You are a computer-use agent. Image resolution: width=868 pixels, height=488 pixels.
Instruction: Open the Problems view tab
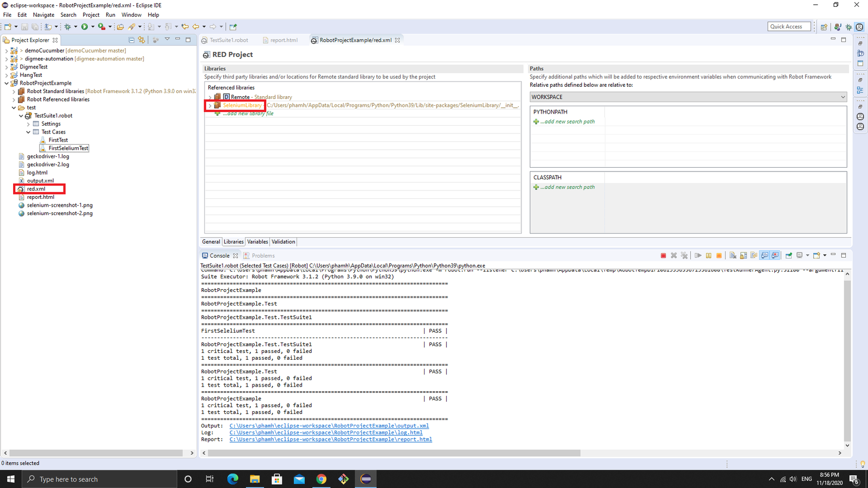tap(259, 256)
